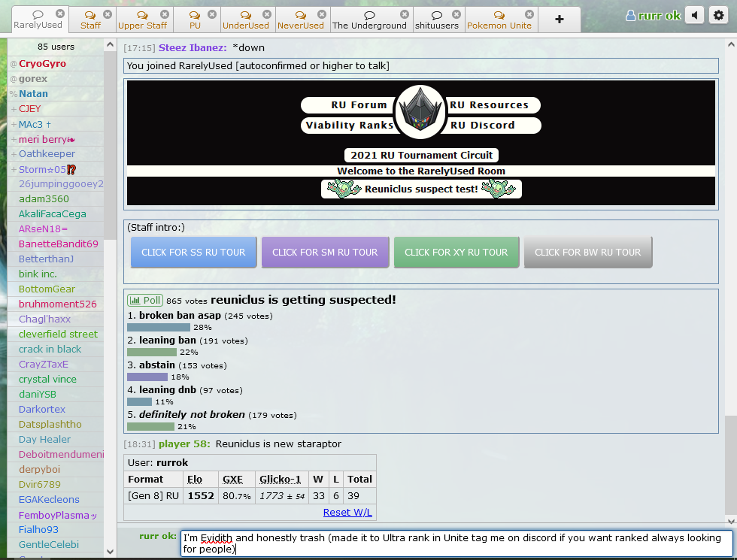Click player 58 username in chat
The width and height of the screenshot is (737, 560).
pos(184,443)
